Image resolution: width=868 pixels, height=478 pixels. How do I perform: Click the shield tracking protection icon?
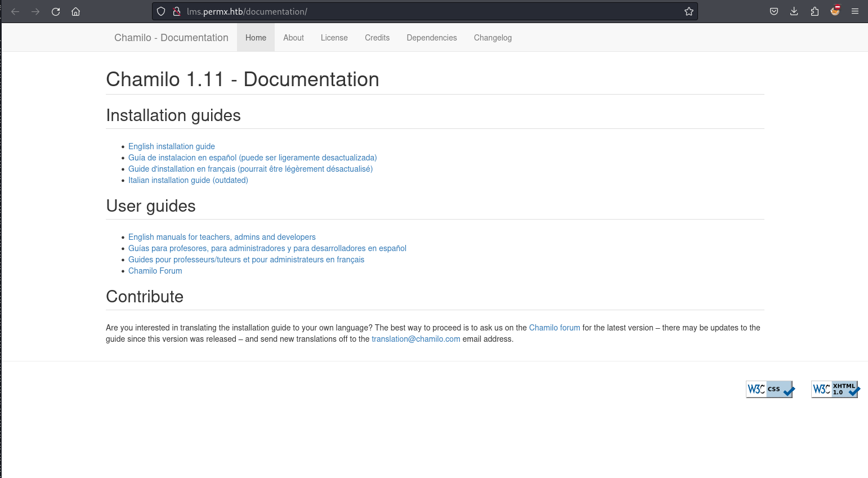(x=161, y=11)
